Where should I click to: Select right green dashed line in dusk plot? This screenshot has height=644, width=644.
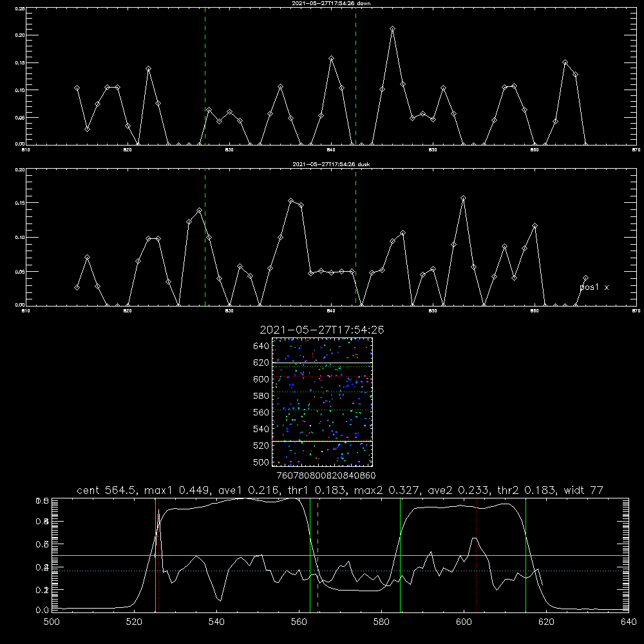click(x=355, y=238)
